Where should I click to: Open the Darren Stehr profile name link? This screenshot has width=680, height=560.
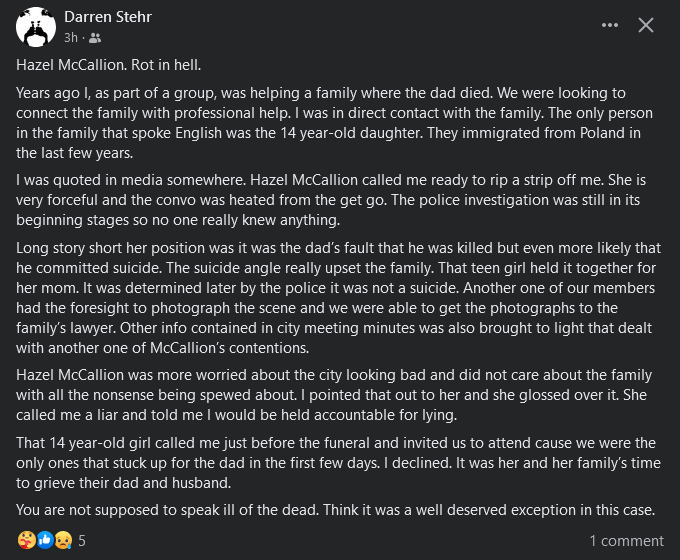pos(108,18)
